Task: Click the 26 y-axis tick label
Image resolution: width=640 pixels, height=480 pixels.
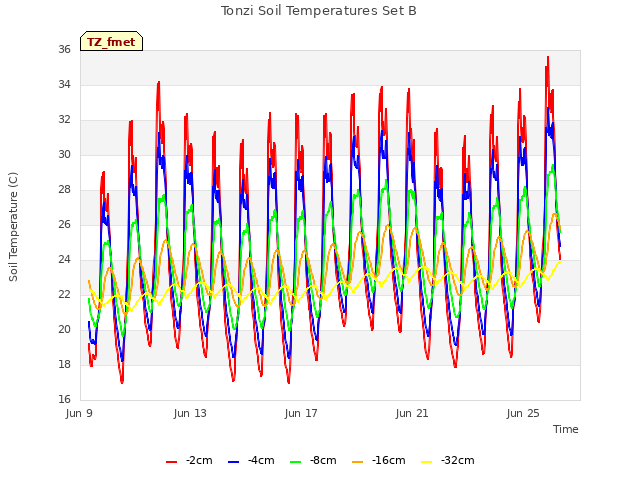Action: pos(64,224)
